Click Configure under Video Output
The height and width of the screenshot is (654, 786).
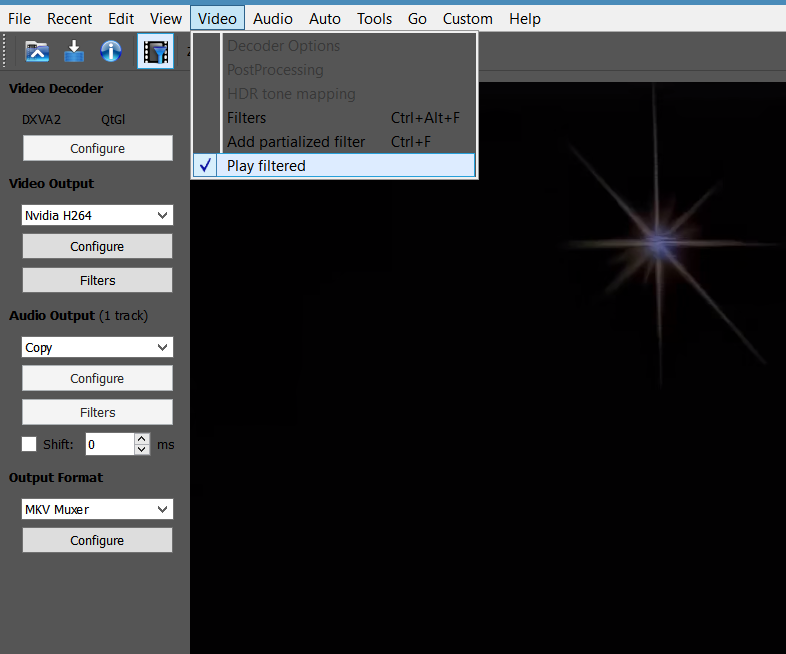click(97, 246)
